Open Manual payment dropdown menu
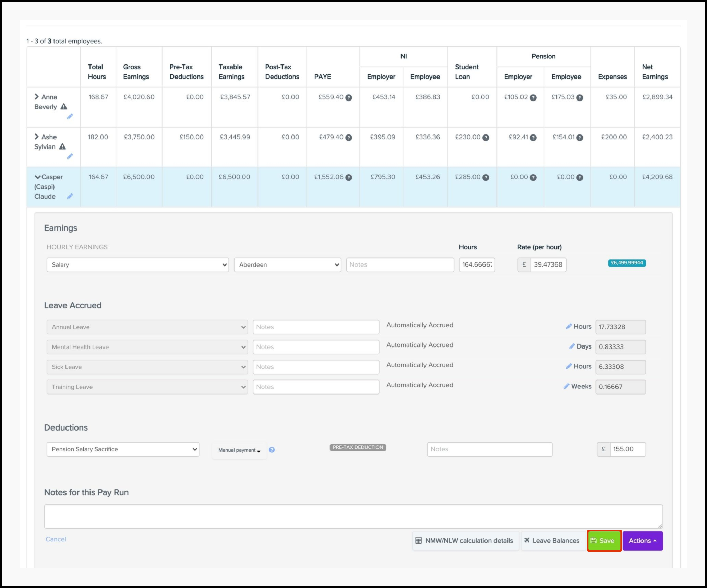 (239, 450)
